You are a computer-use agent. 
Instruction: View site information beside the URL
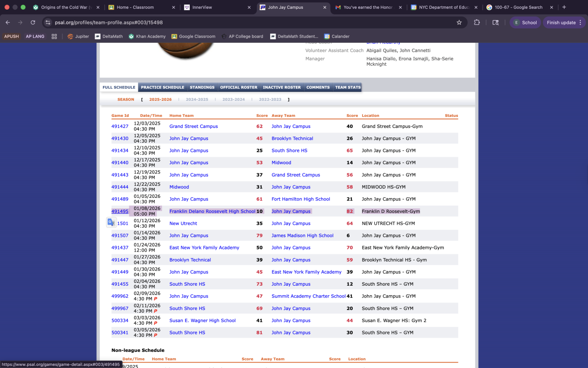click(x=48, y=23)
